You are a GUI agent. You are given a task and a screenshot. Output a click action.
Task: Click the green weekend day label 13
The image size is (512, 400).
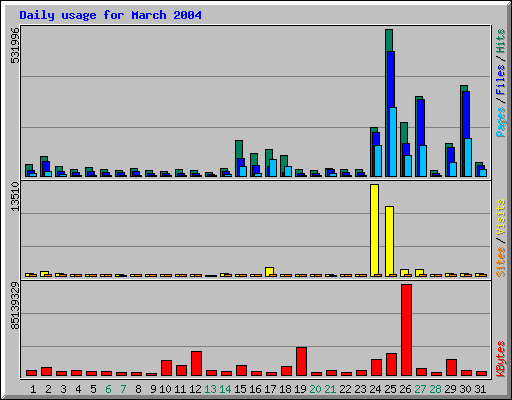point(210,389)
